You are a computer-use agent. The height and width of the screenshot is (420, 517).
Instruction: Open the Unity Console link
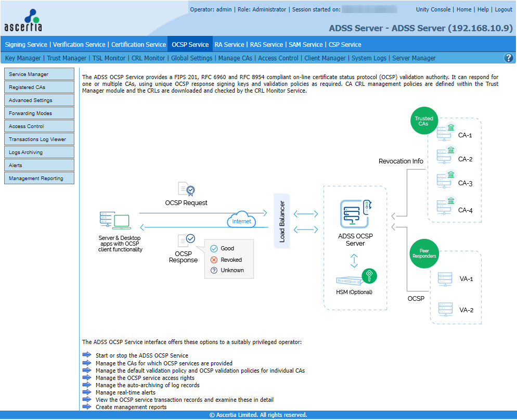(x=433, y=9)
